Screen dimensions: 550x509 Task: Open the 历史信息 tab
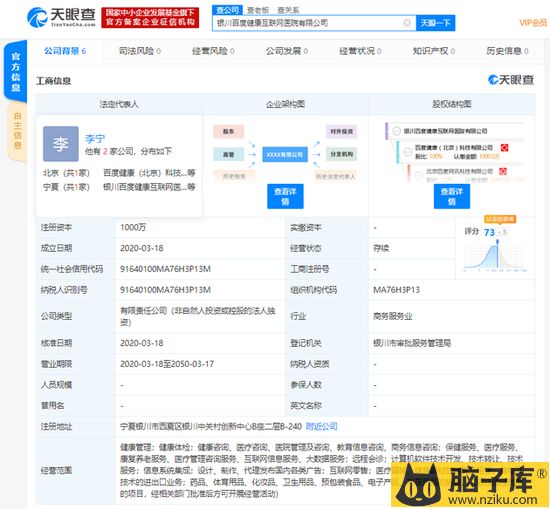coord(507,51)
